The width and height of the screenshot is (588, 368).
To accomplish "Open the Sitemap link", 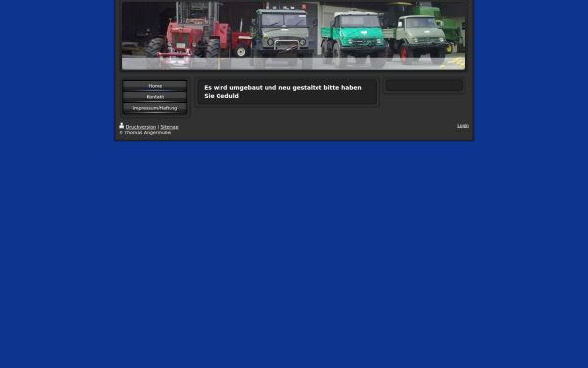I will (x=170, y=127).
